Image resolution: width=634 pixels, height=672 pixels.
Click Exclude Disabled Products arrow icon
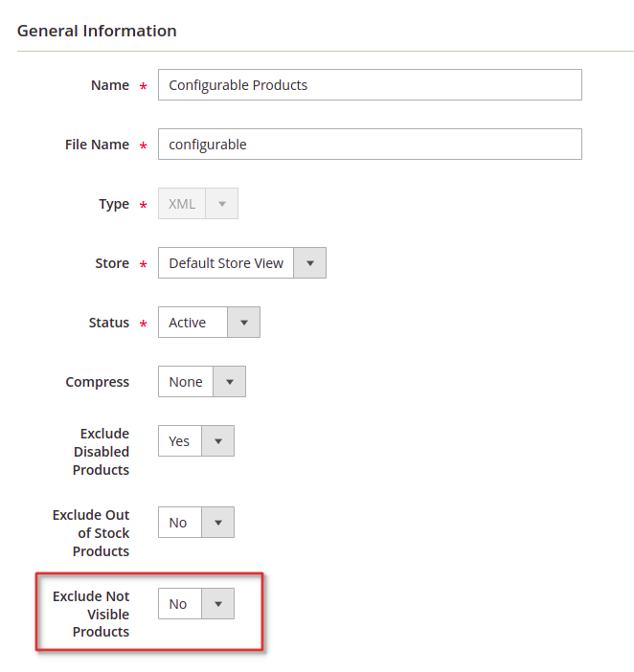(217, 441)
